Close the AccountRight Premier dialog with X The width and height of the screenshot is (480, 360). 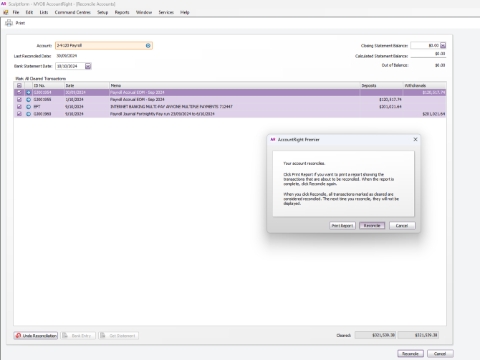tap(415, 139)
